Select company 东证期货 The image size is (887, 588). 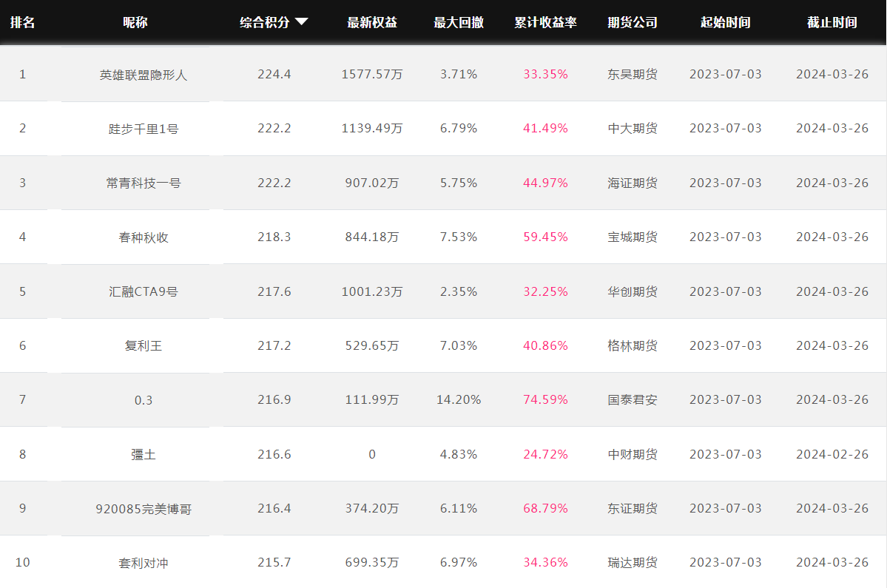coord(633,508)
